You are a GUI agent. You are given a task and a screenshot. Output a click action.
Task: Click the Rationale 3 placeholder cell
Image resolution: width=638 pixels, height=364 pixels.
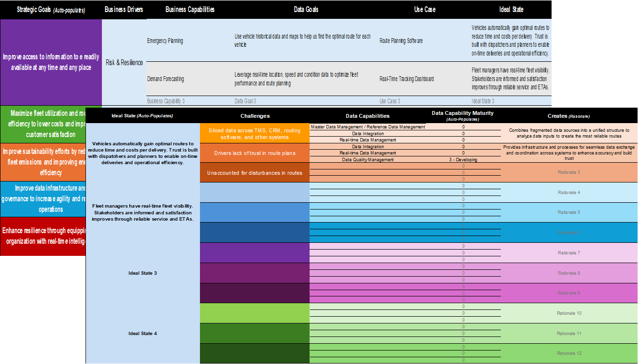point(570,172)
